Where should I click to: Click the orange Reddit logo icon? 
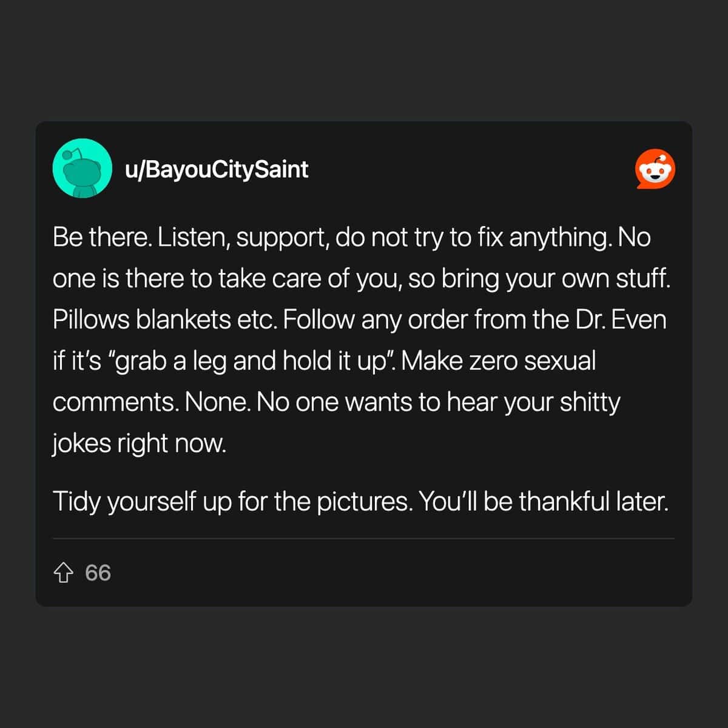click(655, 169)
